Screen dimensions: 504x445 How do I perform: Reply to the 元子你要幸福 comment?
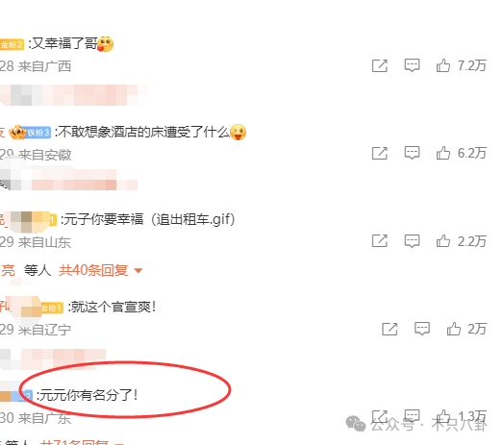[x=412, y=241]
